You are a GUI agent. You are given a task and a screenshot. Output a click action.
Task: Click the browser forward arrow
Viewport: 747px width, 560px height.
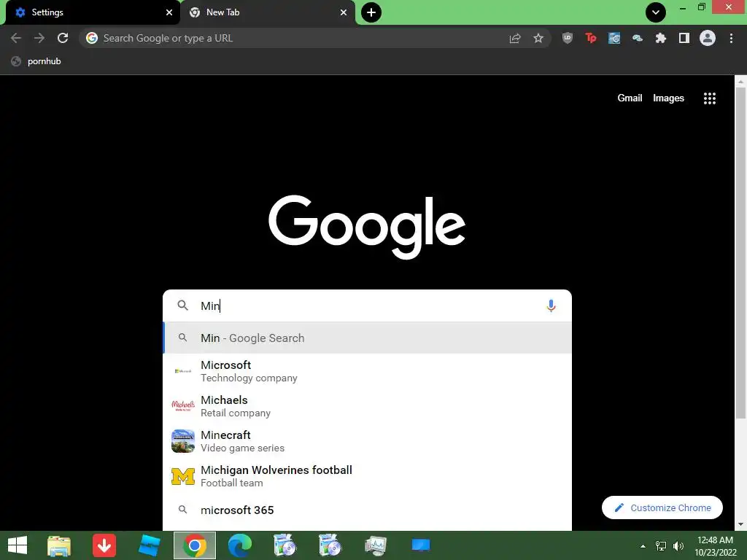point(39,38)
